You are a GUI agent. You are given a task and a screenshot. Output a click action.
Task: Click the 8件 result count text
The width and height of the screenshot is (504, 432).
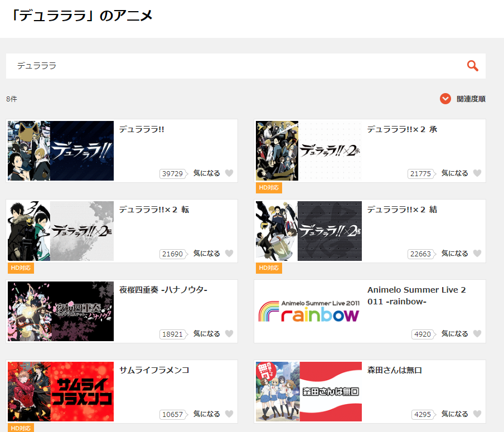[12, 99]
